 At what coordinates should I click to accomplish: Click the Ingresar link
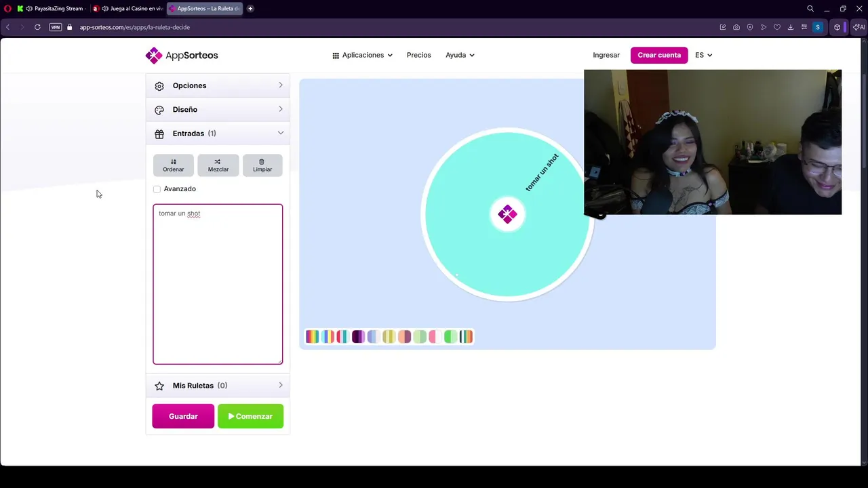[x=606, y=55]
